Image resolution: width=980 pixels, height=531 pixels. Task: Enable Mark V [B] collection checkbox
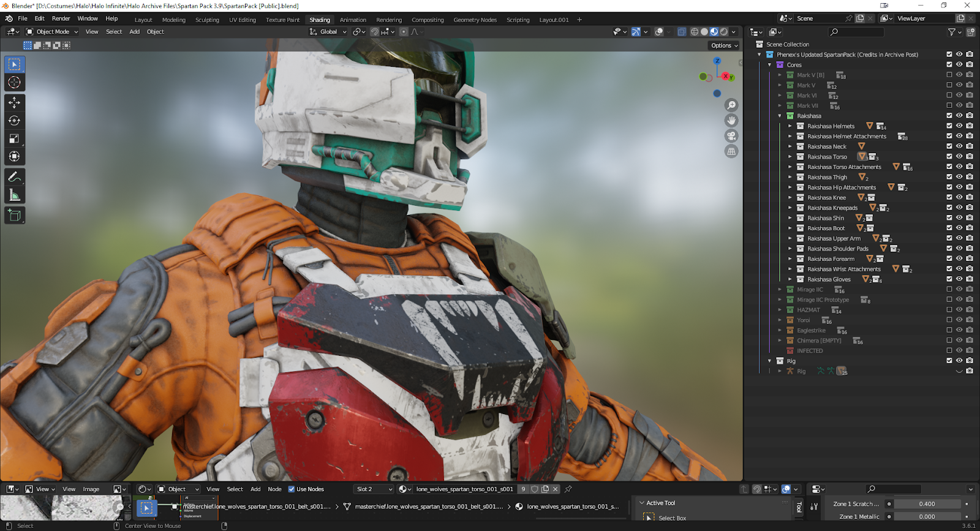(949, 75)
